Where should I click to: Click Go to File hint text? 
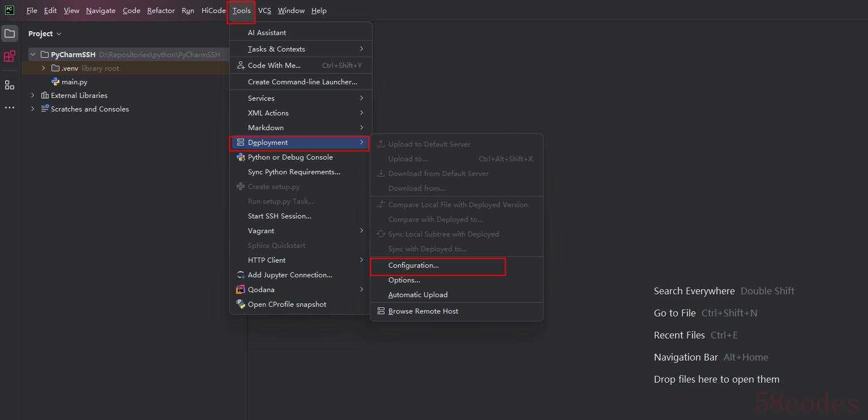pyautogui.click(x=674, y=313)
